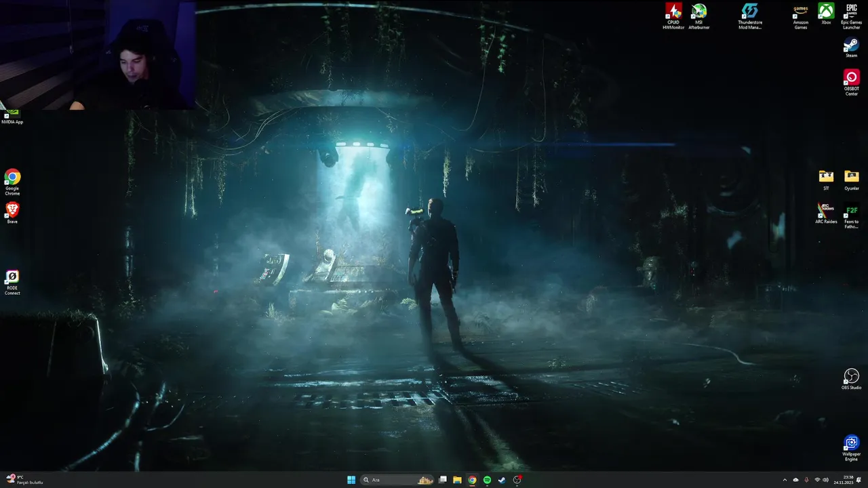Open the notification bell in taskbar
The height and width of the screenshot is (488, 868).
859,480
